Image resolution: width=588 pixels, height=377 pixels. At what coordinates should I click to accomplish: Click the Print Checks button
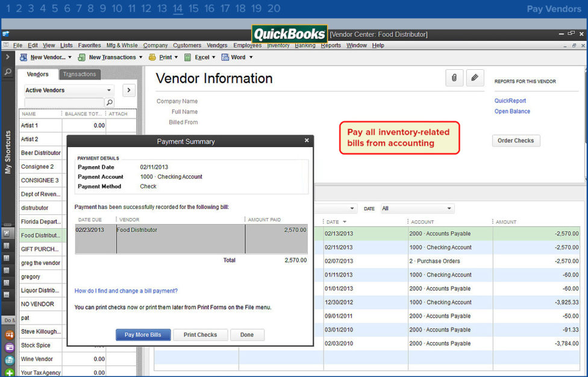point(200,335)
